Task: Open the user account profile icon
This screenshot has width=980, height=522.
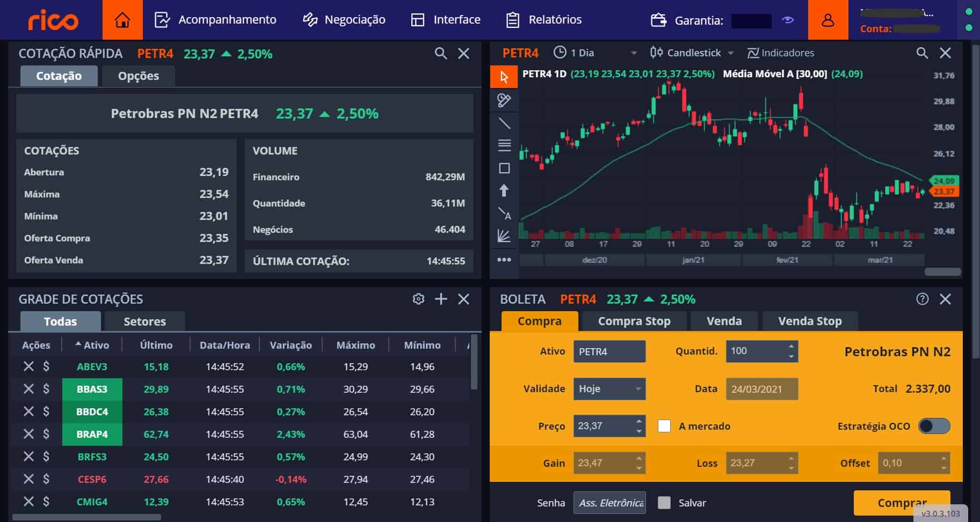Action: 827,20
